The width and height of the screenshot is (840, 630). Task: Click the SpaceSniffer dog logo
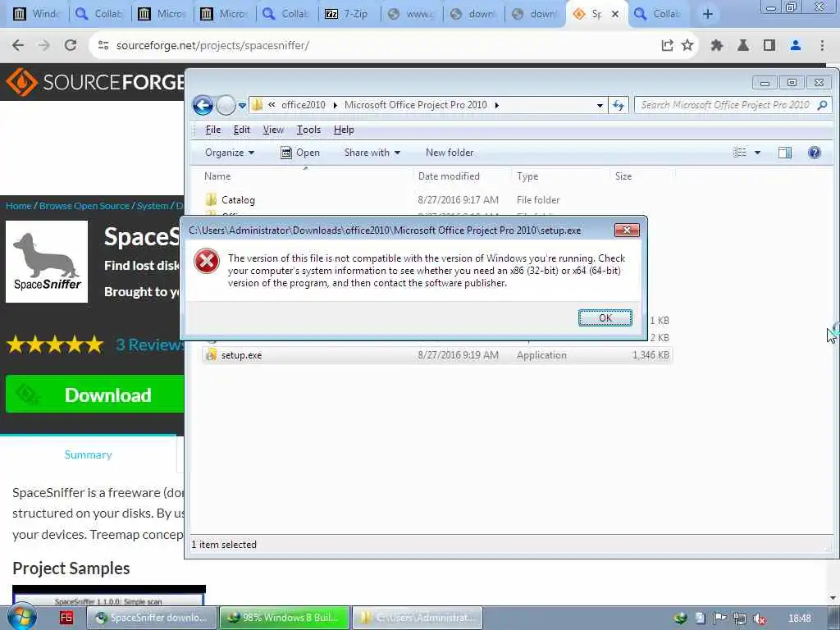point(47,262)
